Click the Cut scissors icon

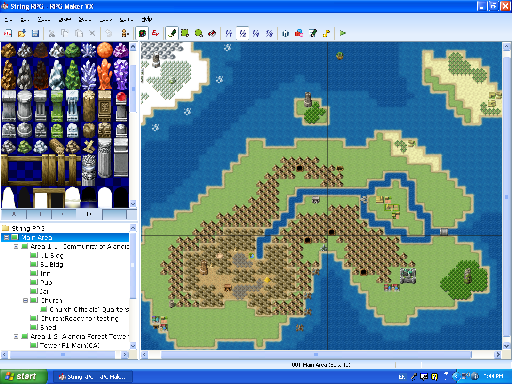[x=52, y=33]
